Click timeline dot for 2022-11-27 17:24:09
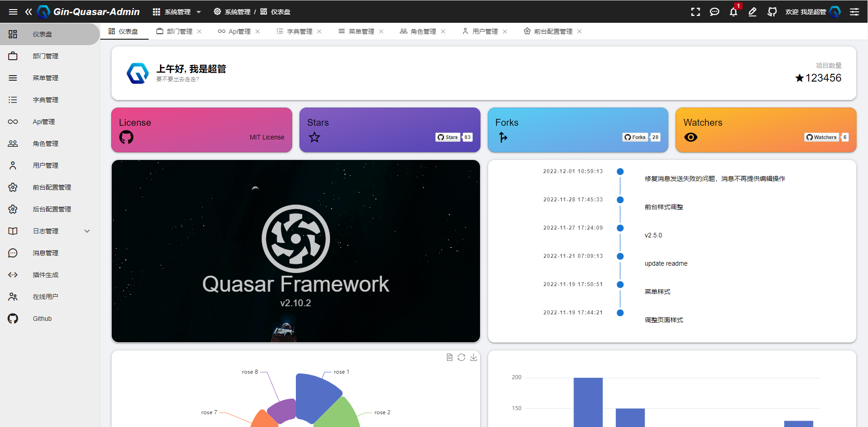This screenshot has width=868, height=427. 620,228
